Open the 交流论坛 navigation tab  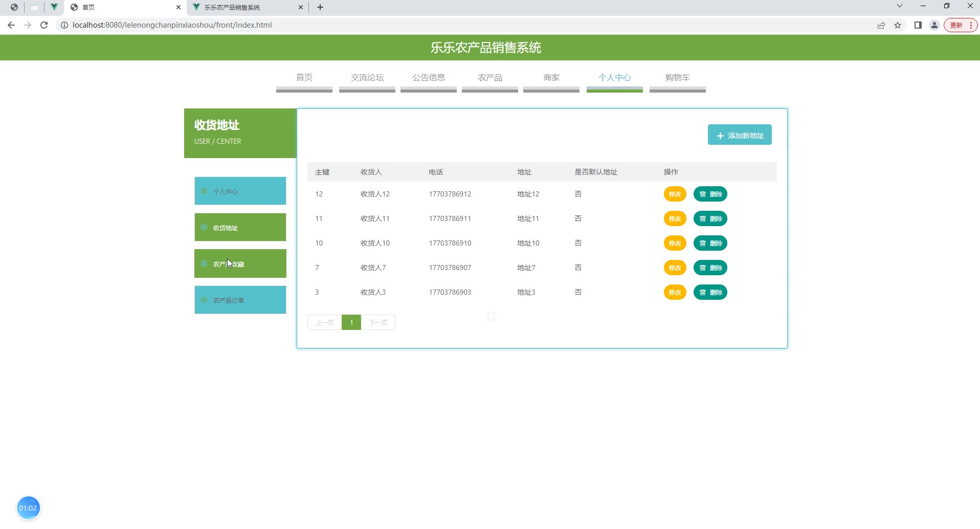coord(367,78)
